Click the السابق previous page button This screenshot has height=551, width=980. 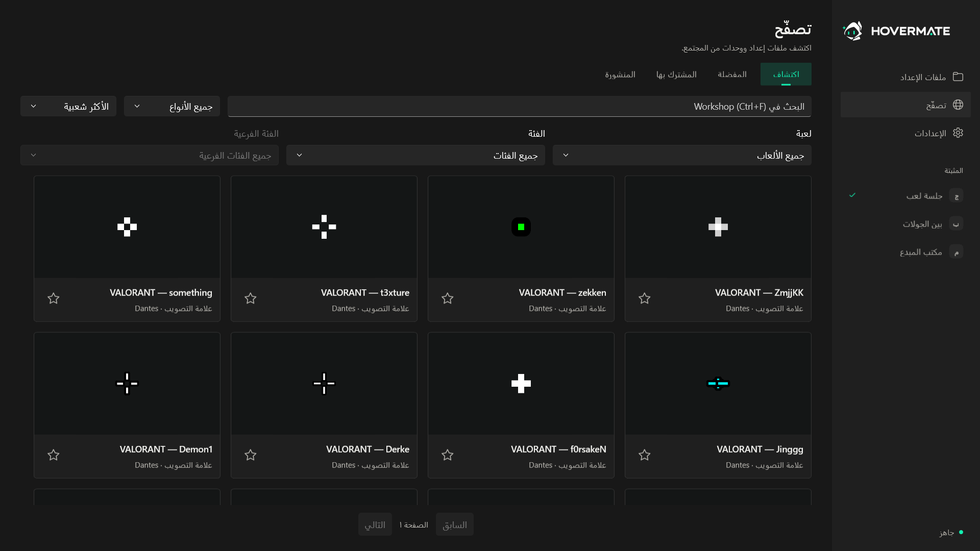(455, 524)
